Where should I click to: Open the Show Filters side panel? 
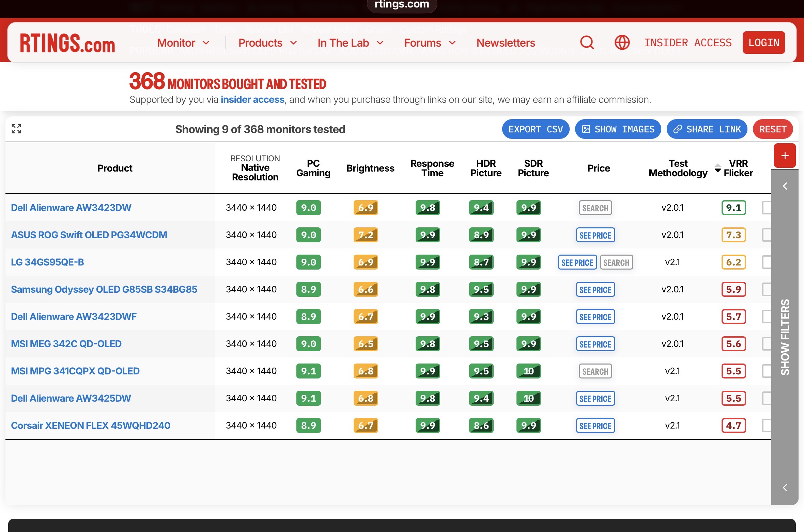tap(785, 337)
